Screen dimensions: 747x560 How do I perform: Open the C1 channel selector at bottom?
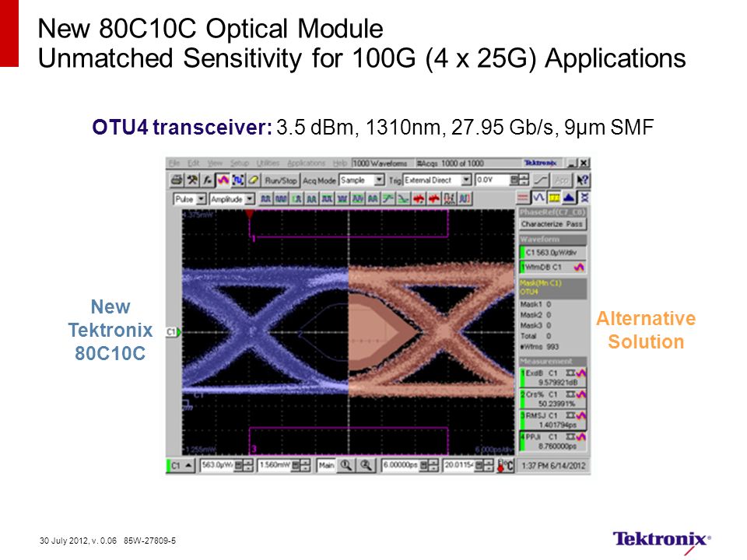[x=181, y=465]
